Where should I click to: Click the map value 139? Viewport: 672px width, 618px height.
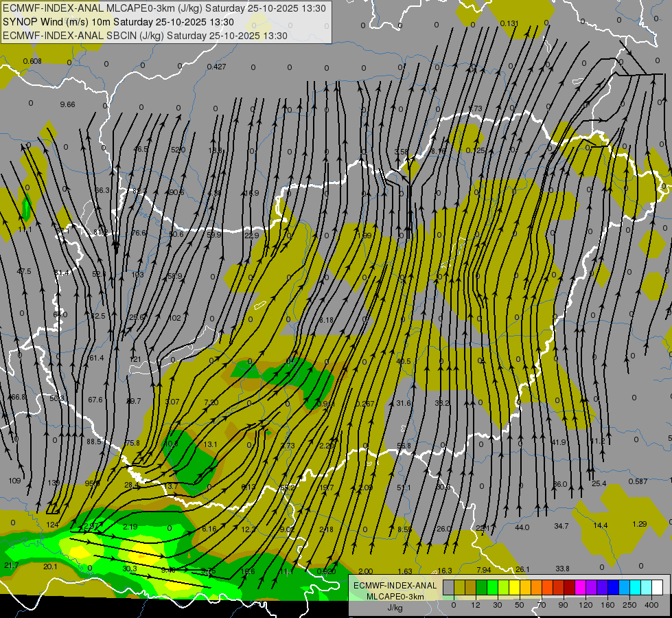click(x=54, y=483)
